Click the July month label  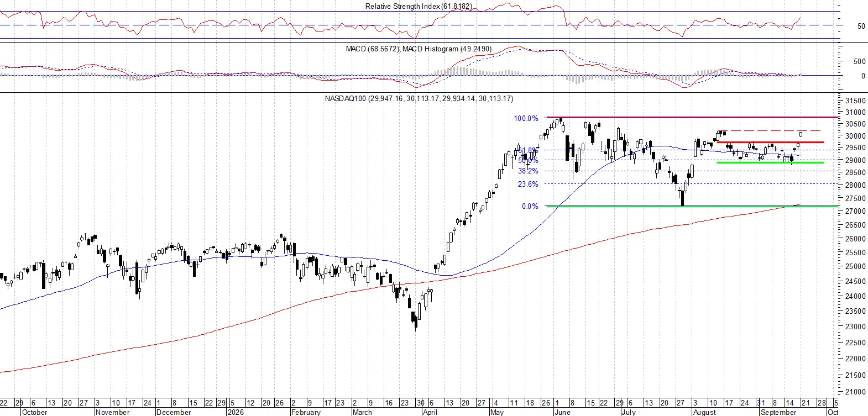(x=629, y=412)
